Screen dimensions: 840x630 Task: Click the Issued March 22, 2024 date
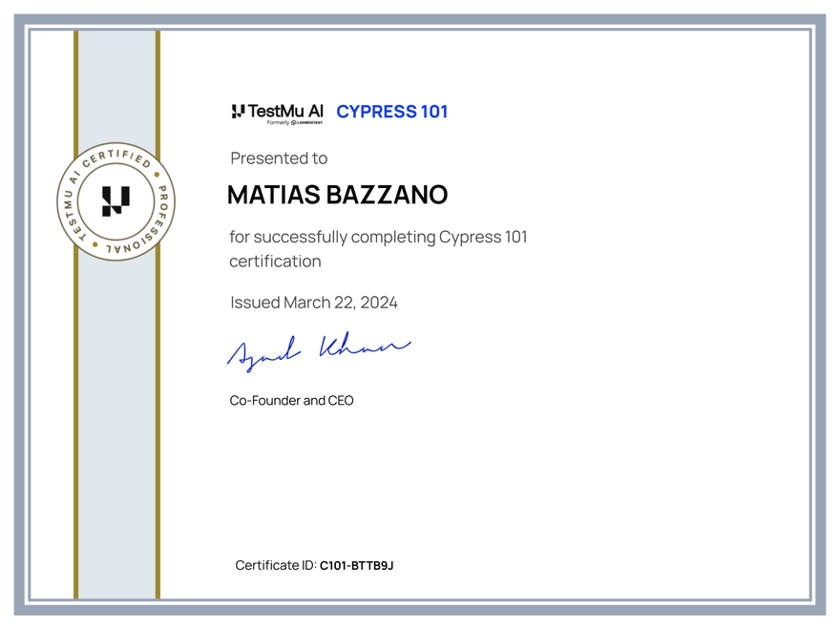[313, 302]
